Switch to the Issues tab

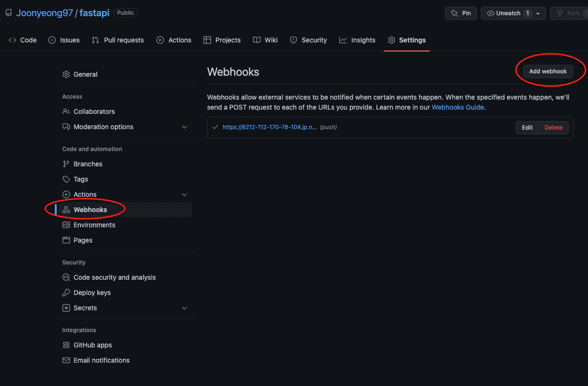[x=64, y=40]
